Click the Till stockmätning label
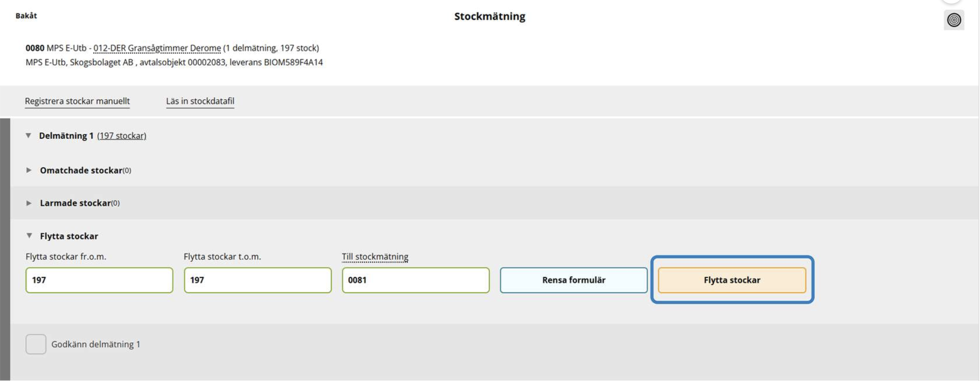This screenshot has width=980, height=381. tap(375, 257)
